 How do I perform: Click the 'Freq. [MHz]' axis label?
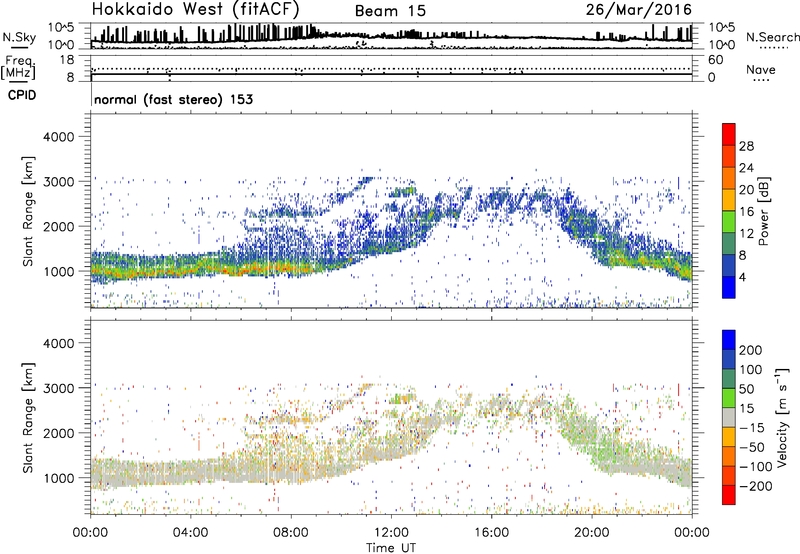point(18,68)
